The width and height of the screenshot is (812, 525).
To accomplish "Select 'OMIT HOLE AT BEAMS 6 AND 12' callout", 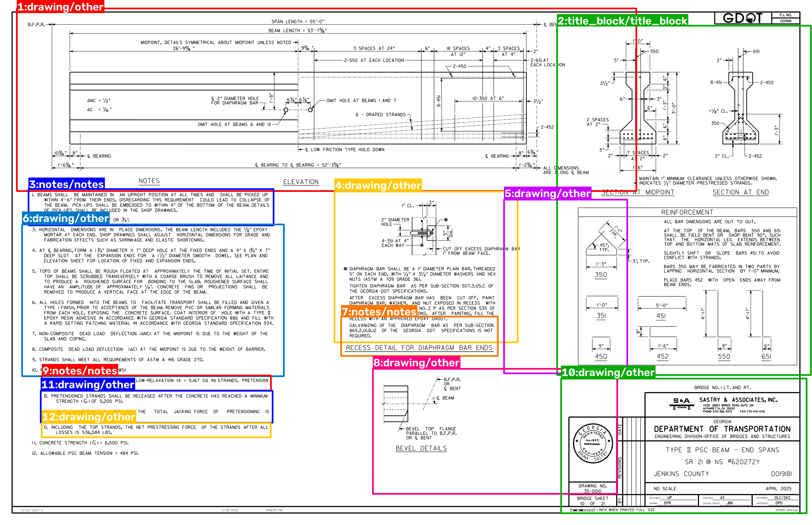I will 234,124.
